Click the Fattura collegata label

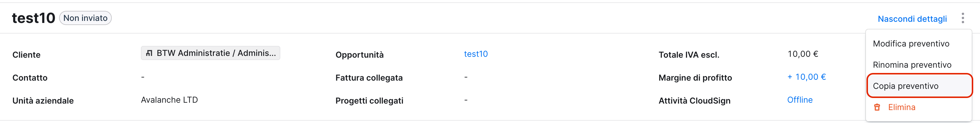point(369,78)
